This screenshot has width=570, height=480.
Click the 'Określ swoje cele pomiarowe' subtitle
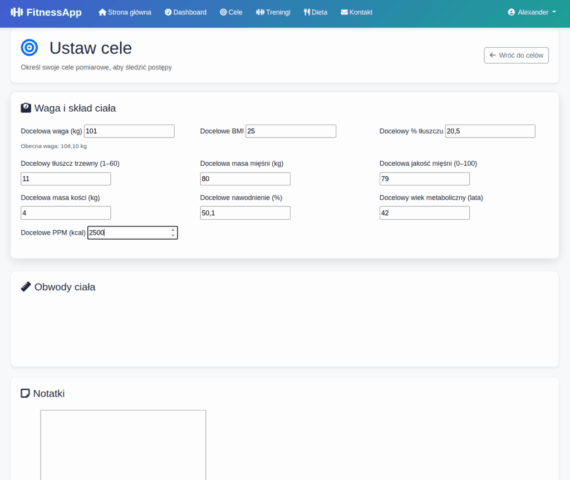click(x=96, y=67)
